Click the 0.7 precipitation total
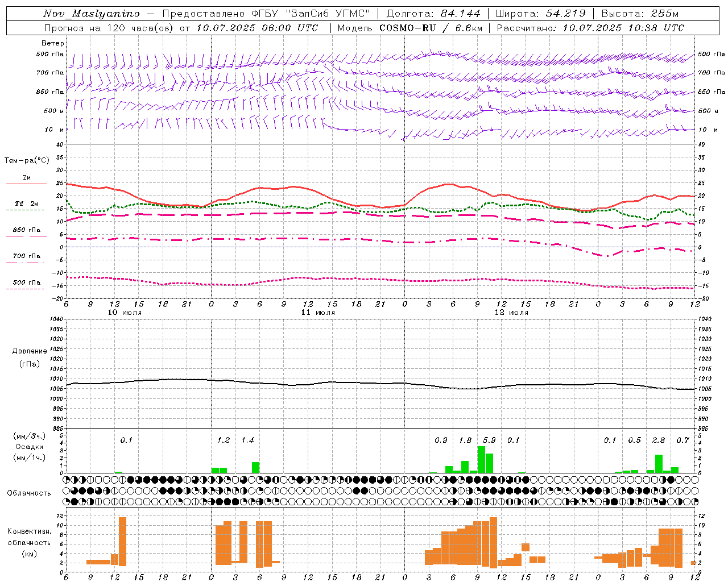 tap(682, 440)
